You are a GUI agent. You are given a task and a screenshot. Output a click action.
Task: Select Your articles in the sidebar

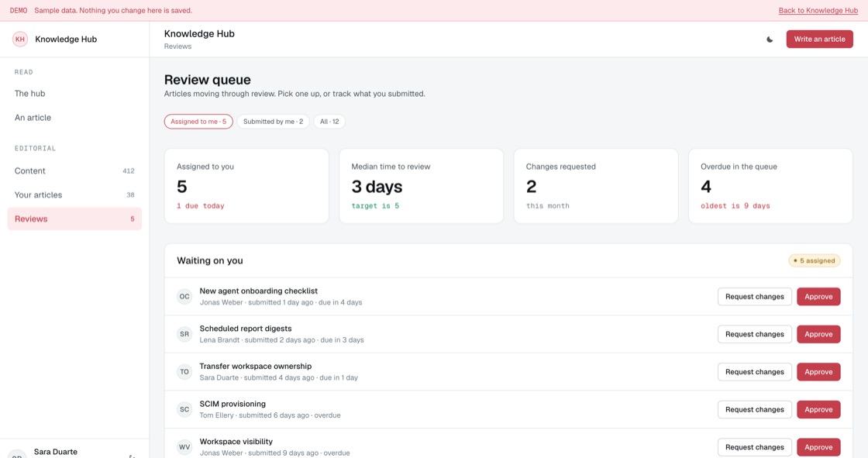click(x=74, y=195)
